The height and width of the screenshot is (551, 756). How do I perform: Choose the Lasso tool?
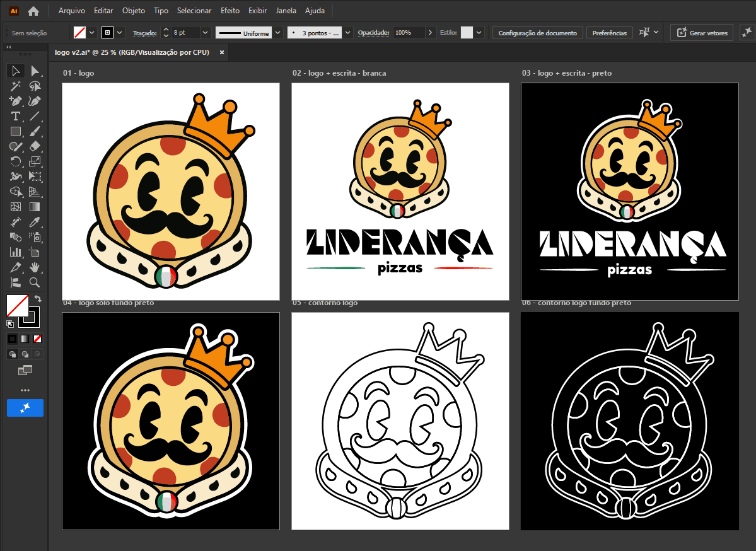point(35,86)
